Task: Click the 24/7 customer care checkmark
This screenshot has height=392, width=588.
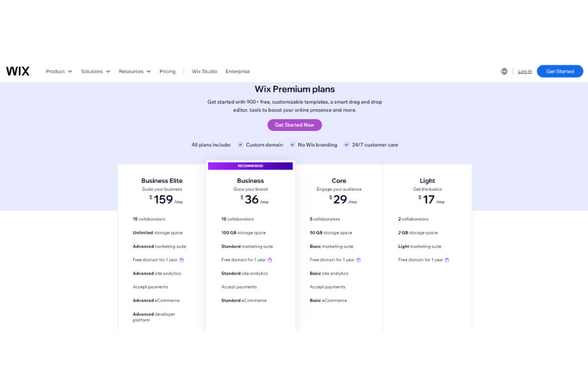Action: tap(347, 145)
